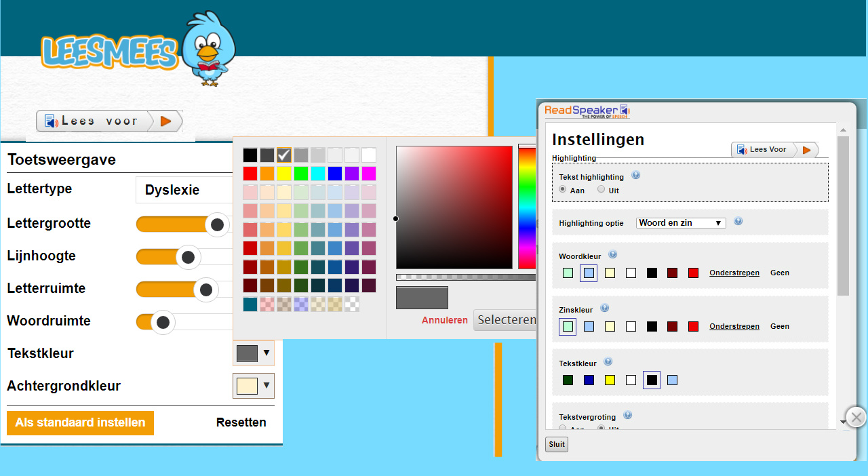The height and width of the screenshot is (476, 868).
Task: Select the yellow ReadSpeaker Tekstkleur swatch
Action: [610, 380]
